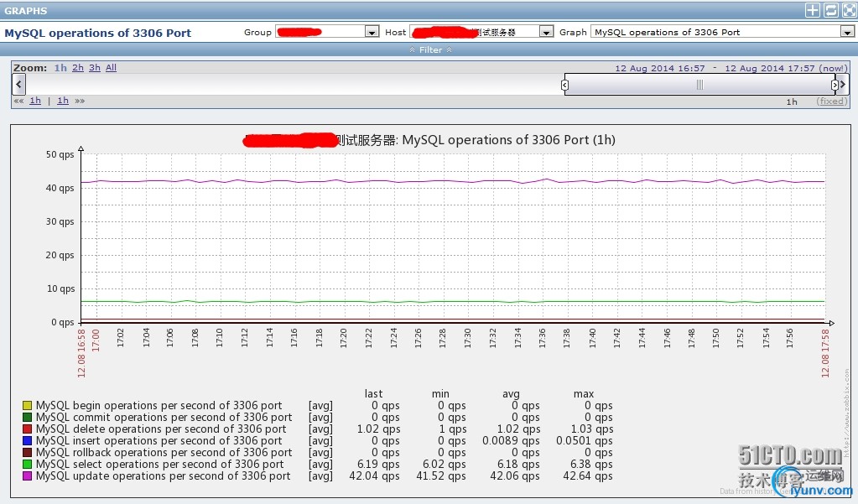Click the 50 qps y-axis label
Screen dimensions: 858x504
(60, 154)
